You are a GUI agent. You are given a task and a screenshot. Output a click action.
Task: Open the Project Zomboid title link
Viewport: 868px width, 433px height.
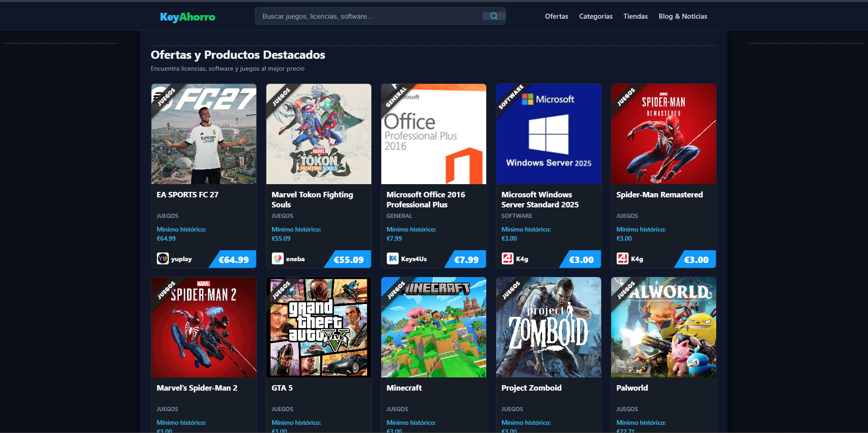[531, 388]
